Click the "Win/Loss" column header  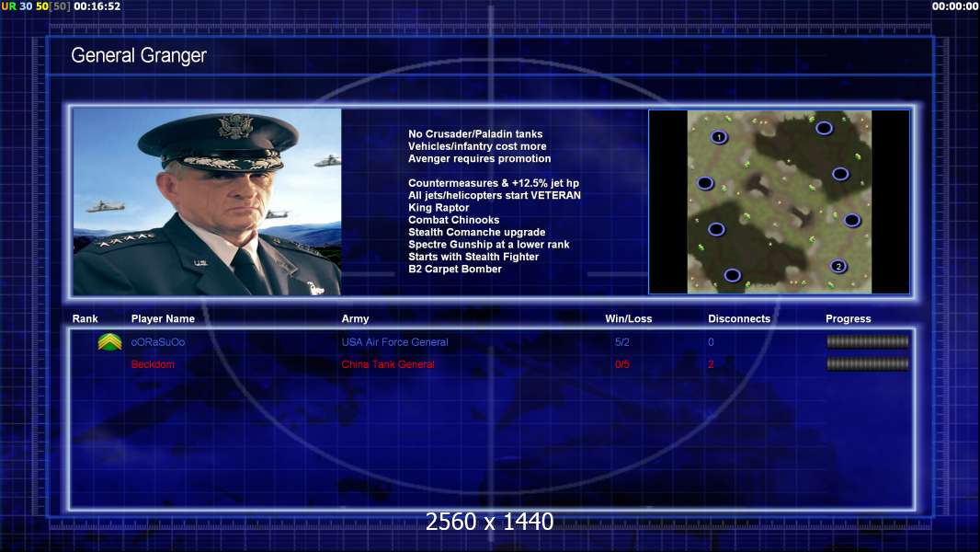point(628,319)
